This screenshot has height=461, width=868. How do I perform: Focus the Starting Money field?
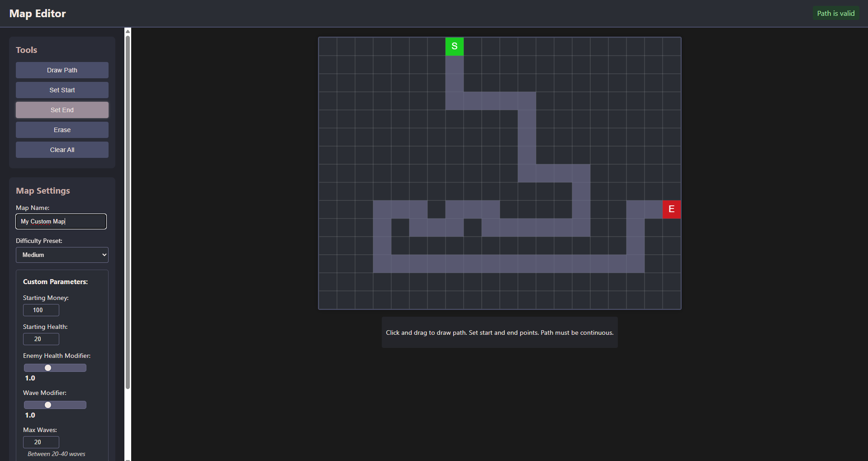click(41, 310)
